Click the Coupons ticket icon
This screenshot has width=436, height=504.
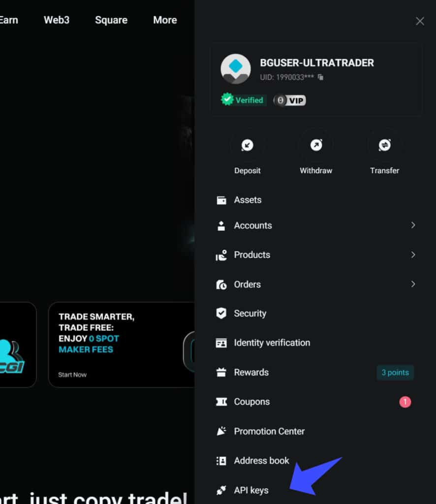(x=221, y=402)
